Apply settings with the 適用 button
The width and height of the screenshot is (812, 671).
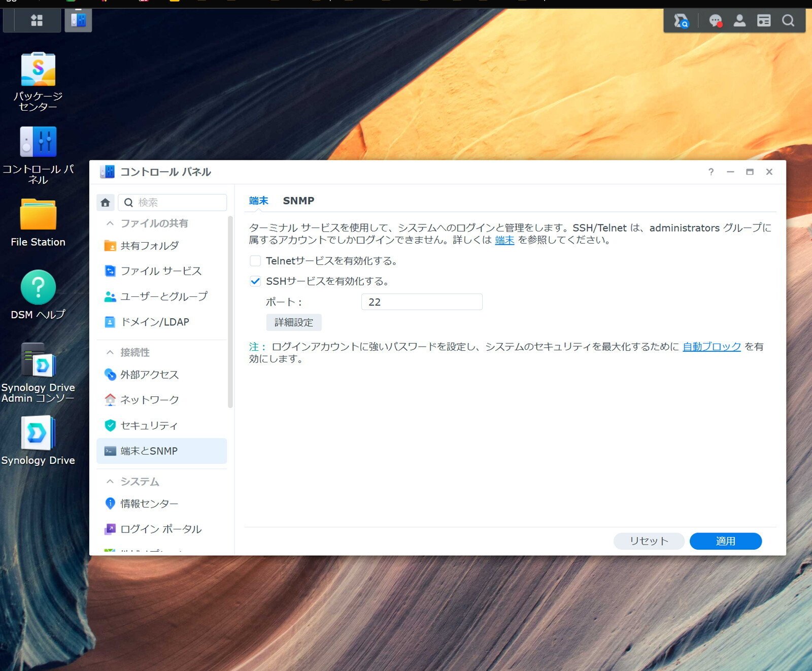(725, 541)
